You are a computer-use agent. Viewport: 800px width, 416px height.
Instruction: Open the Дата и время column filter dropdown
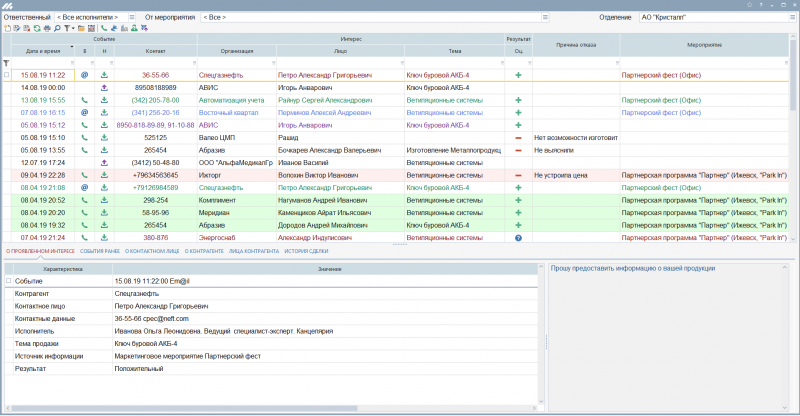(72, 63)
